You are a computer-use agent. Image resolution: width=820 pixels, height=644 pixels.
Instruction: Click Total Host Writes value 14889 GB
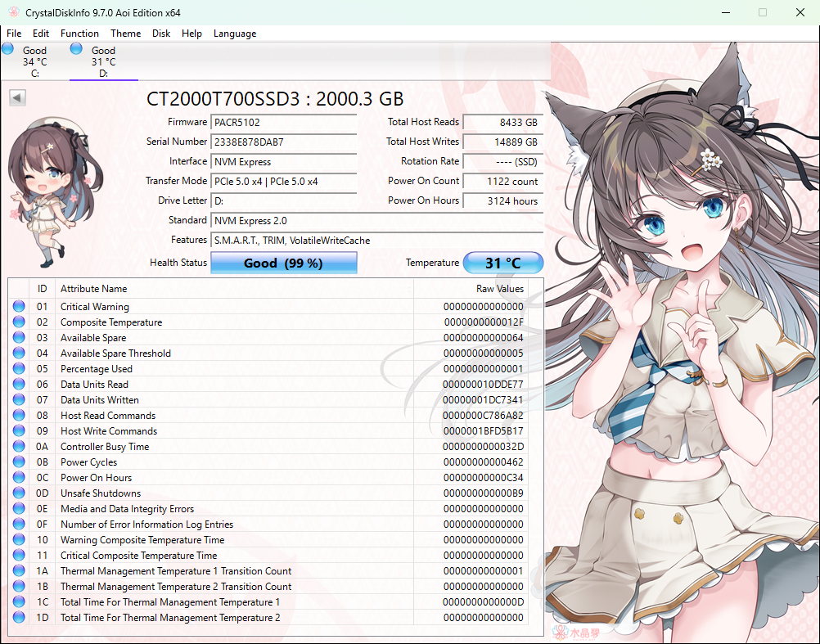pos(503,142)
